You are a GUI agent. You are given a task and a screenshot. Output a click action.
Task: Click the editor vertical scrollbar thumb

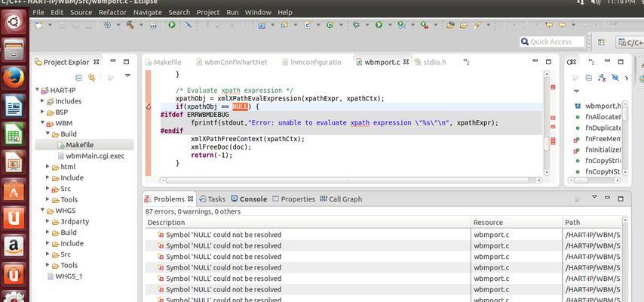pyautogui.click(x=547, y=144)
